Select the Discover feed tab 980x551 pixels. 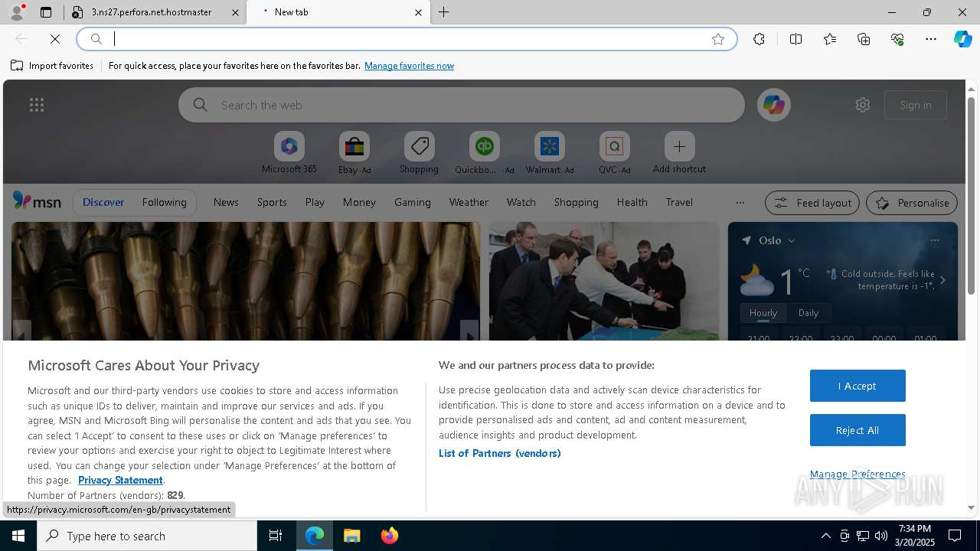point(103,202)
